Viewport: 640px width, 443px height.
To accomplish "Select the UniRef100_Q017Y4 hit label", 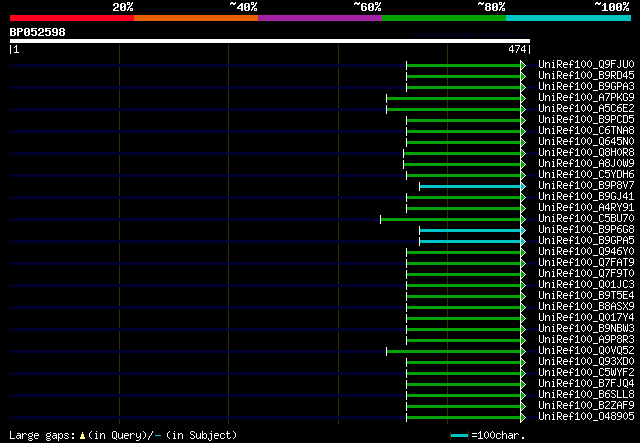I will pos(586,318).
